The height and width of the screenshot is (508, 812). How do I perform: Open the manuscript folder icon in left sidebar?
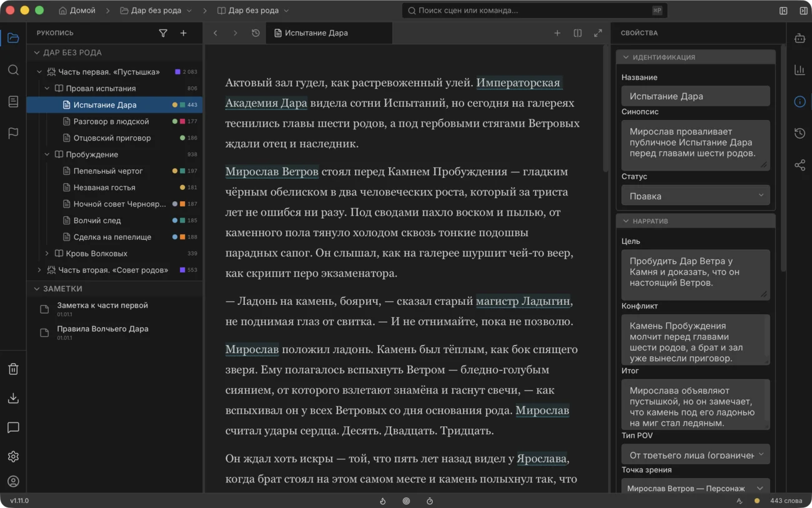(x=13, y=39)
